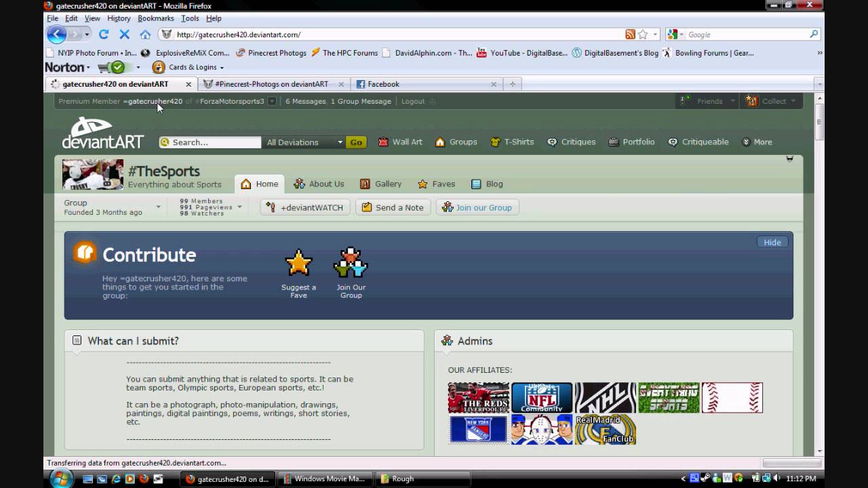Open the About Us tab
The height and width of the screenshot is (488, 868).
point(319,184)
